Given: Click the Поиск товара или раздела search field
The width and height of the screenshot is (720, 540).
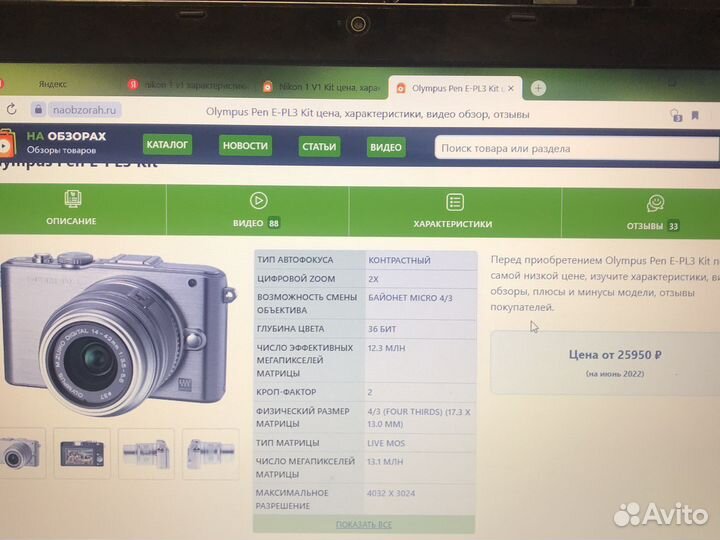Looking at the screenshot, I should [576, 148].
